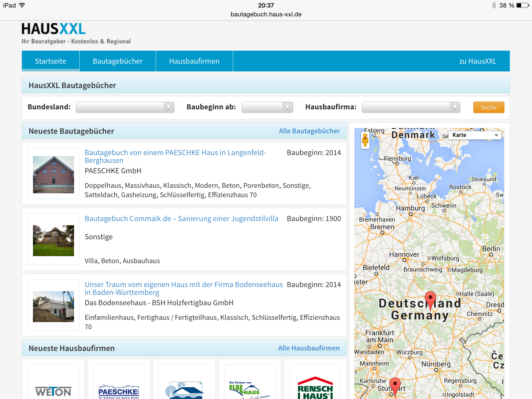Image resolution: width=532 pixels, height=399 pixels.
Task: Follow the Alle Bautagebücher link
Action: (x=309, y=131)
